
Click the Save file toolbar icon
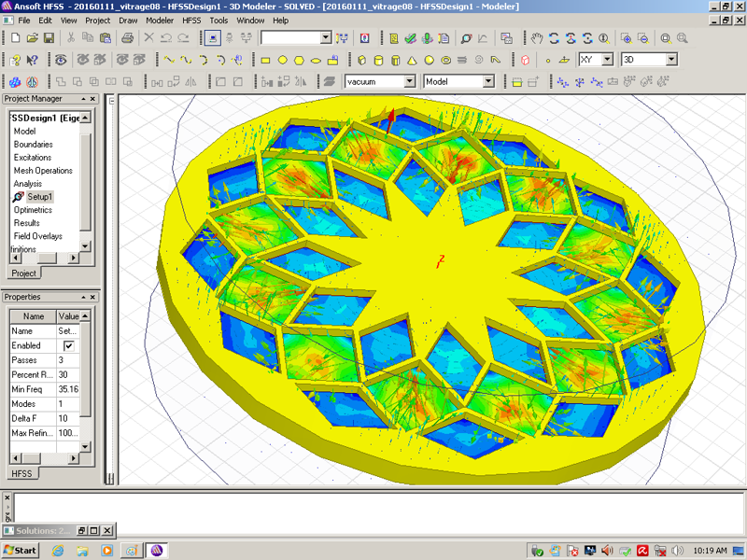click(x=49, y=38)
